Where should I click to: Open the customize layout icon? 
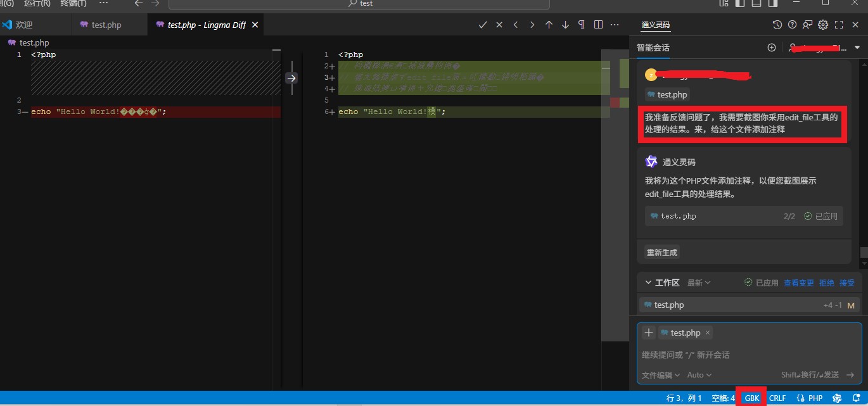click(724, 3)
